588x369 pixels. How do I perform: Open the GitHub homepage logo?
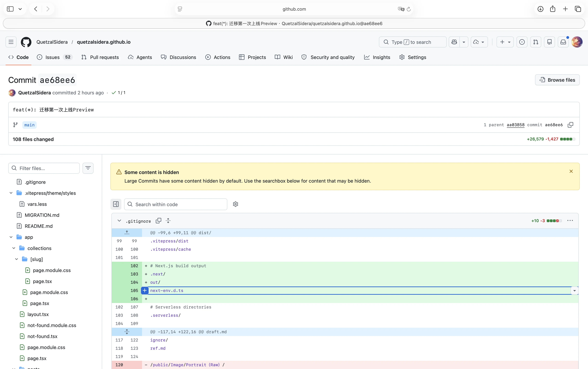click(26, 42)
